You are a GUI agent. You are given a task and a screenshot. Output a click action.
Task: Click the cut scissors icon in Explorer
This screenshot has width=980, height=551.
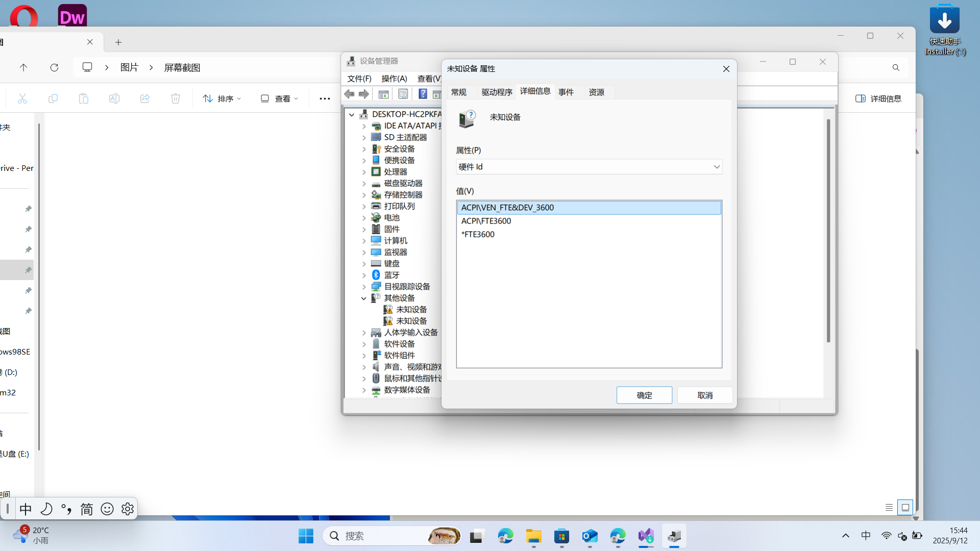tap(22, 98)
